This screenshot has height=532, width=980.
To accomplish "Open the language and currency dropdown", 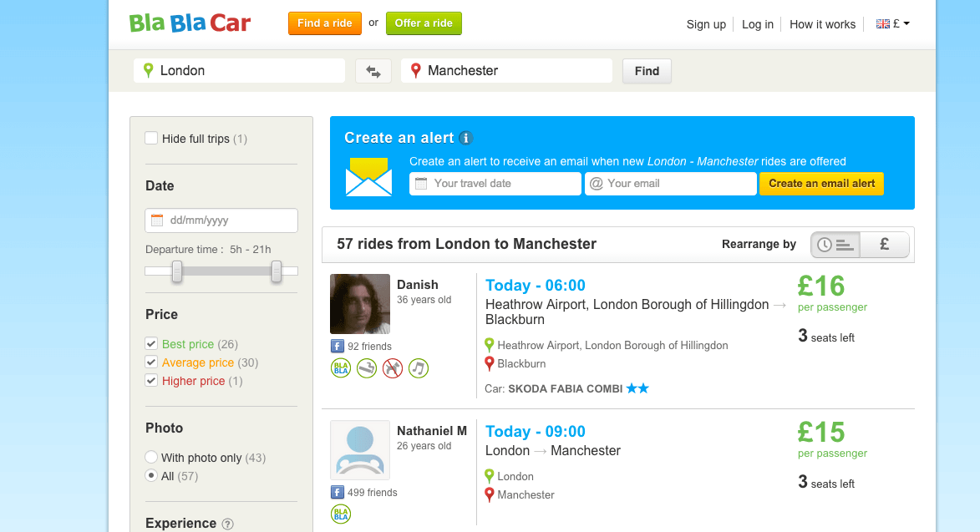I will click(892, 24).
